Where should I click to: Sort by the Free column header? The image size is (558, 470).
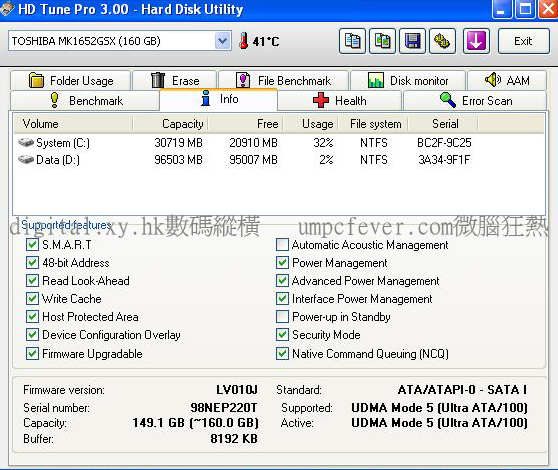[246, 124]
